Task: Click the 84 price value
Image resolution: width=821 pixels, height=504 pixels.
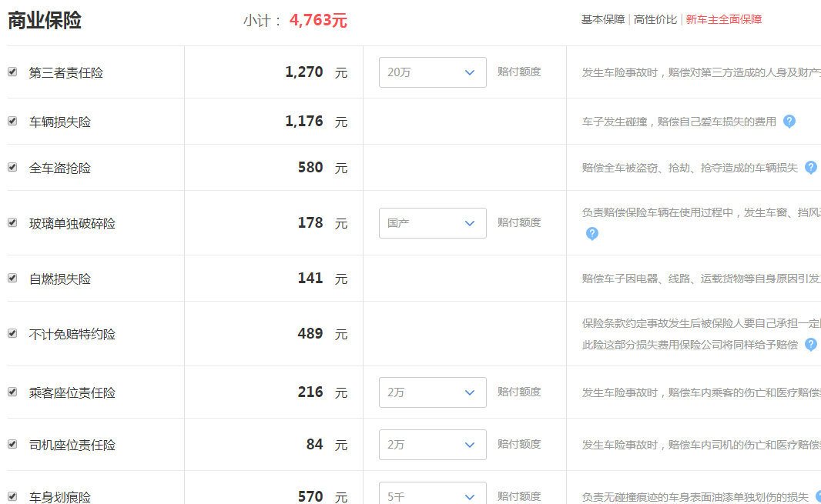Action: 315,444
